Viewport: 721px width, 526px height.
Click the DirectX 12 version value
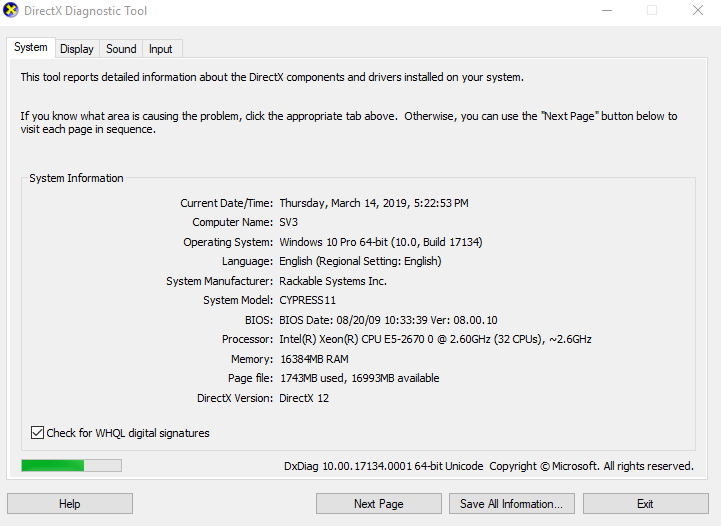[x=304, y=398]
